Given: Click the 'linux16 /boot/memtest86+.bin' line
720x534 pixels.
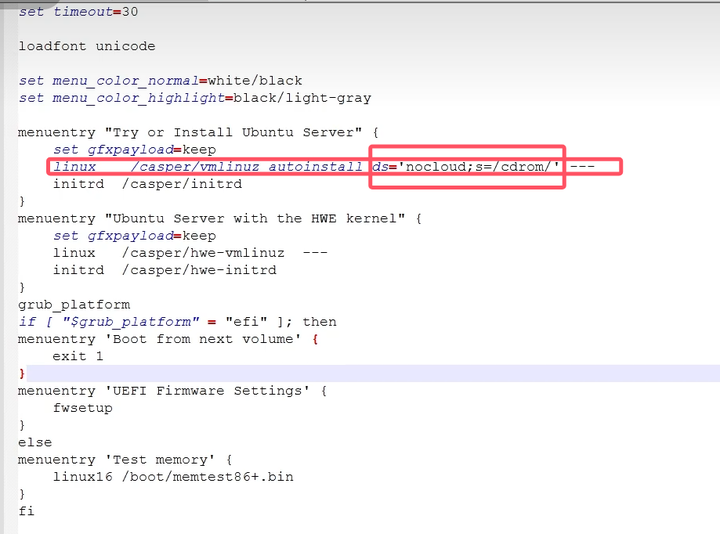Looking at the screenshot, I should coord(173,477).
